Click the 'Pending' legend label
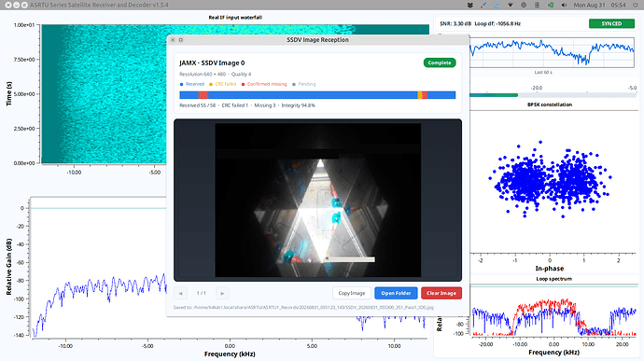The width and height of the screenshot is (644, 361). (307, 84)
